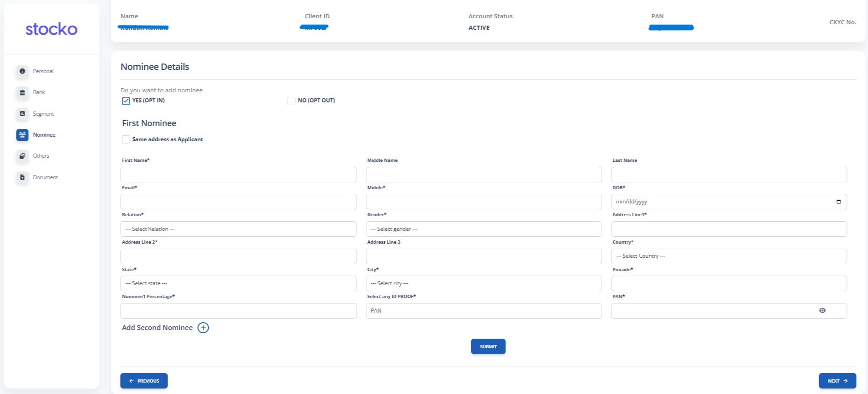The width and height of the screenshot is (868, 394).
Task: Expand the Select gender dropdown
Action: [x=484, y=229]
